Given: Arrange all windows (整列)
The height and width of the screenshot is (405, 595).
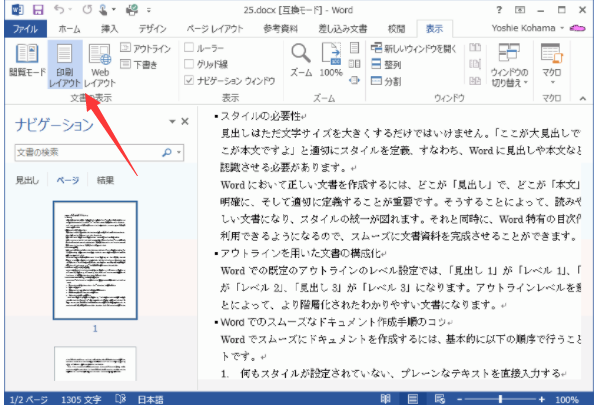Looking at the screenshot, I should pos(386,65).
